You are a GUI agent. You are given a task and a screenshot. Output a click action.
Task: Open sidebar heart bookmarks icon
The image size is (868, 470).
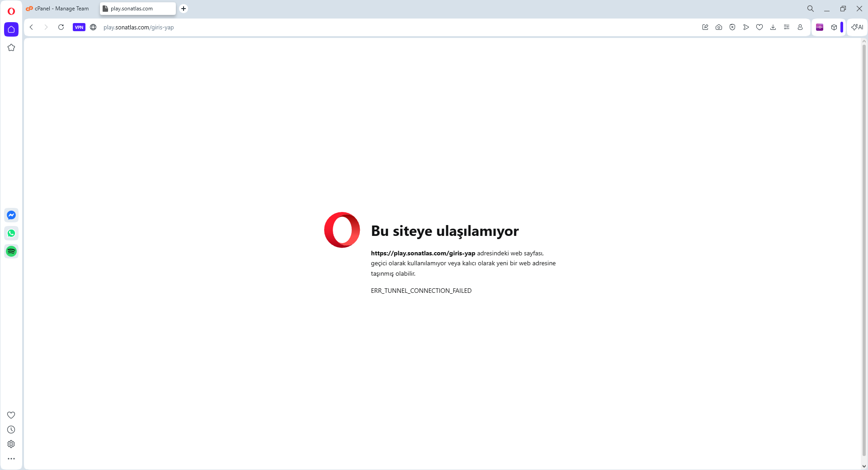(x=11, y=415)
